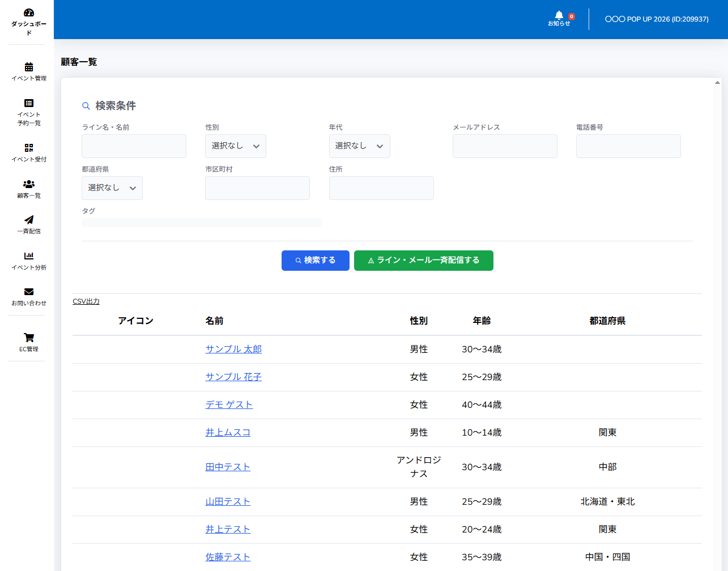Focus the 市区町村 input field
Viewport: 728px width, 571px height.
(257, 188)
